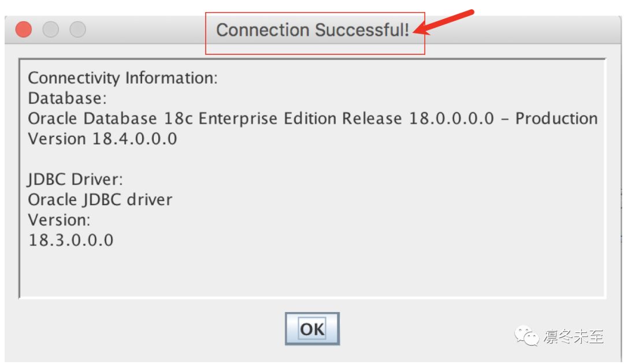Viewport: 624px width, 364px height.
Task: Click the Release 18.0.0.0.0 number
Action: 451,118
